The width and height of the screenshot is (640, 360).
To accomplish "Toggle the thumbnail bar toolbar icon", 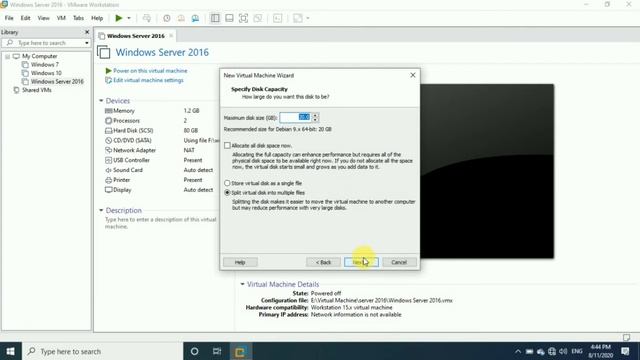I will (229, 18).
